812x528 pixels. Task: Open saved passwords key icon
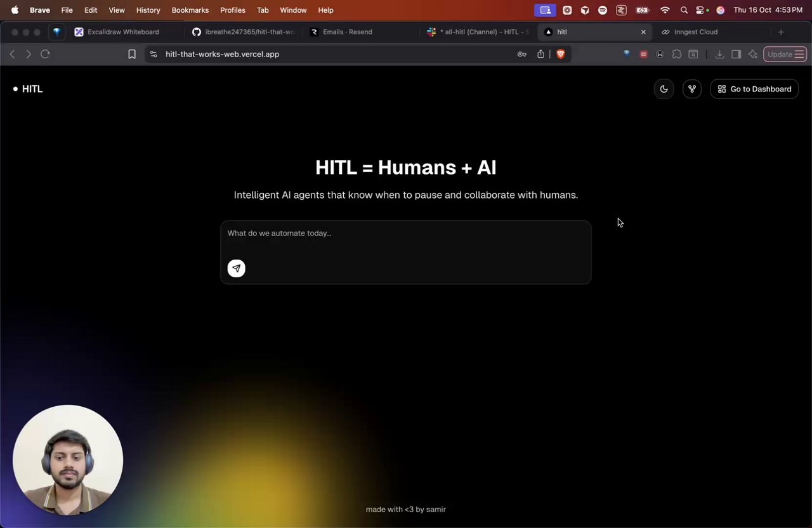click(521, 54)
